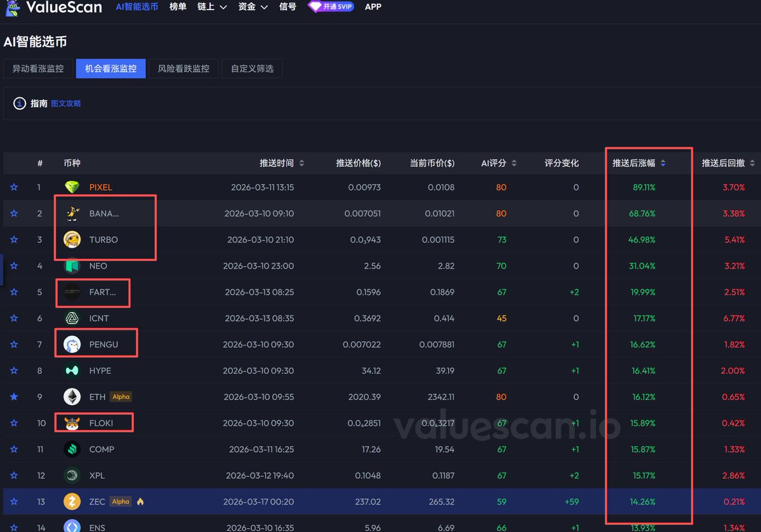Open the 榜单 menu item
Viewport: 761px width, 532px height.
pyautogui.click(x=178, y=7)
